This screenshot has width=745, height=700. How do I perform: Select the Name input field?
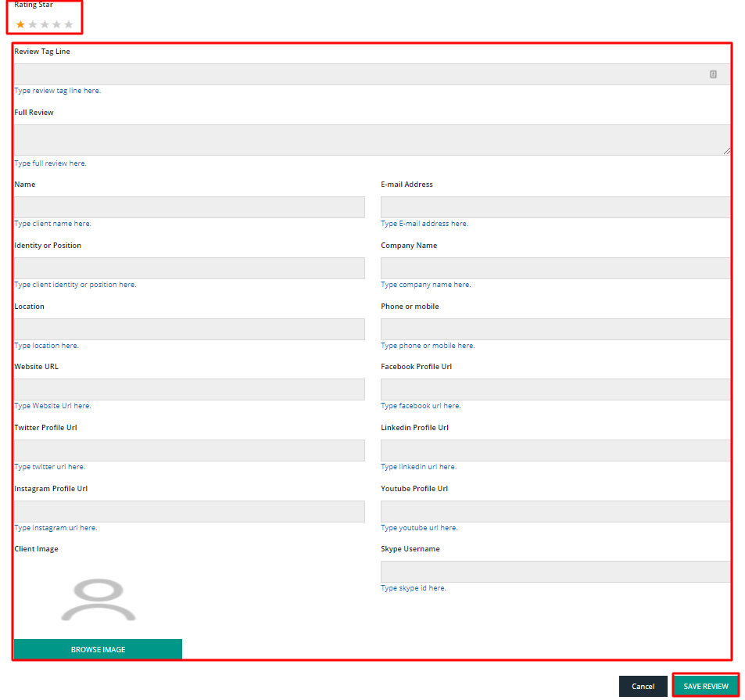(189, 207)
